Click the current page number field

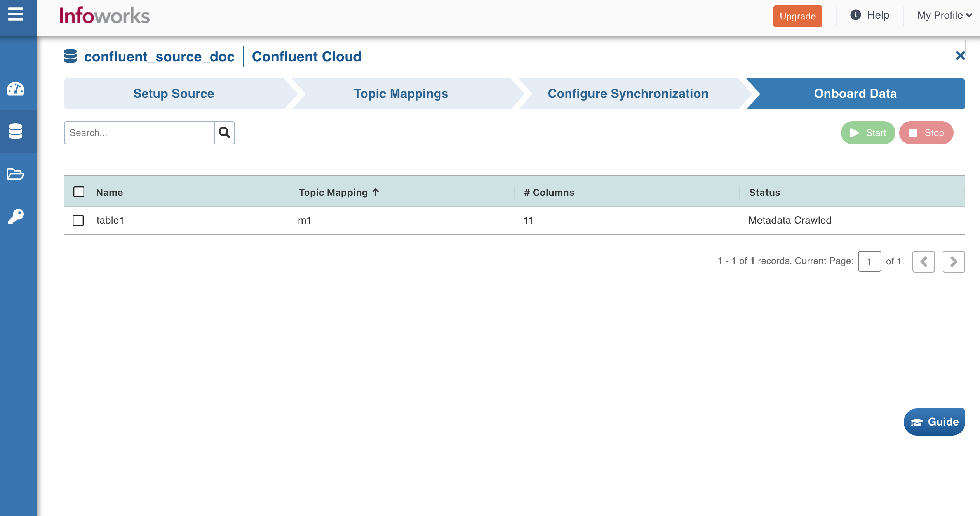[x=869, y=262]
